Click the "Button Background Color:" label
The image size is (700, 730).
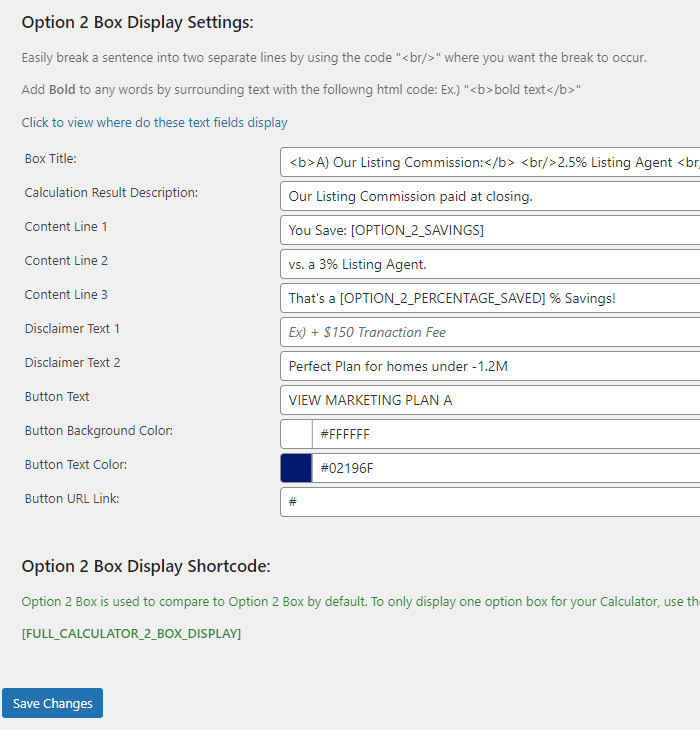(x=99, y=431)
